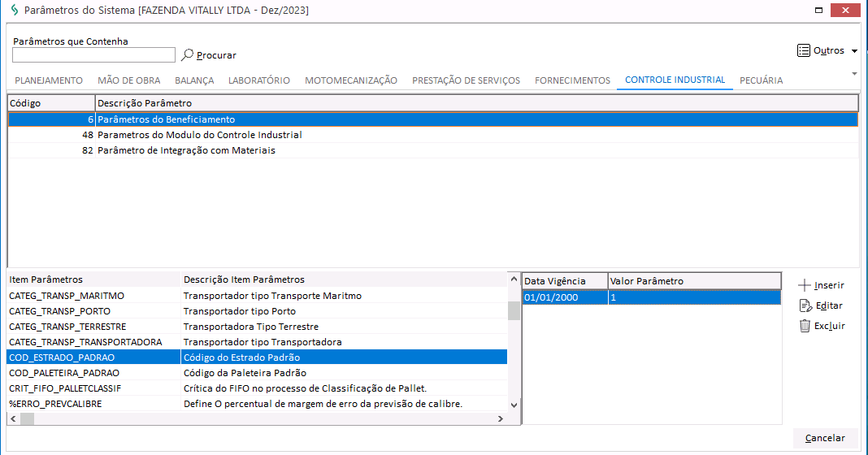Viewport: 868px width, 455px height.
Task: Click the Outros menu button
Action: 827,50
